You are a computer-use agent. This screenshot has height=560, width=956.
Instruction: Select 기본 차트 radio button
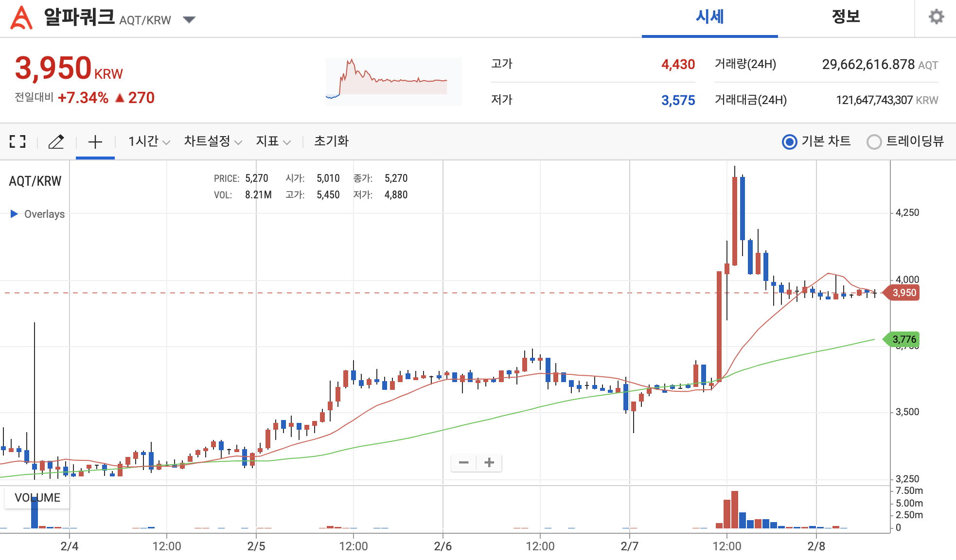pos(789,141)
